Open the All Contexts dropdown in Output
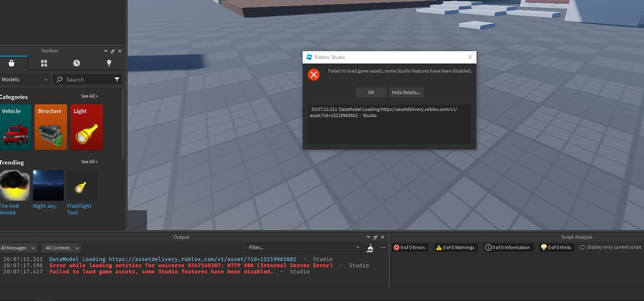 [61, 248]
